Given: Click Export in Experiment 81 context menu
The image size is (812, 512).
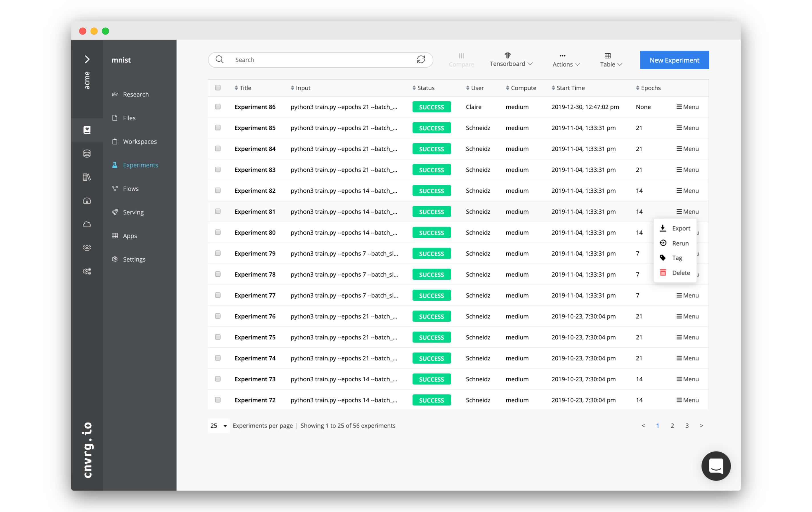Looking at the screenshot, I should point(681,228).
